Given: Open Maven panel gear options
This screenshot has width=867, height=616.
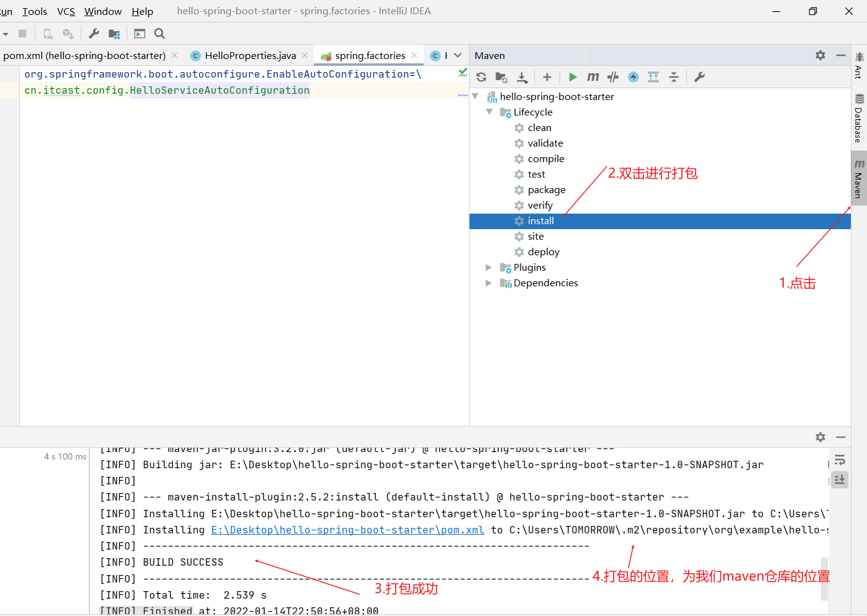Looking at the screenshot, I should click(x=820, y=55).
